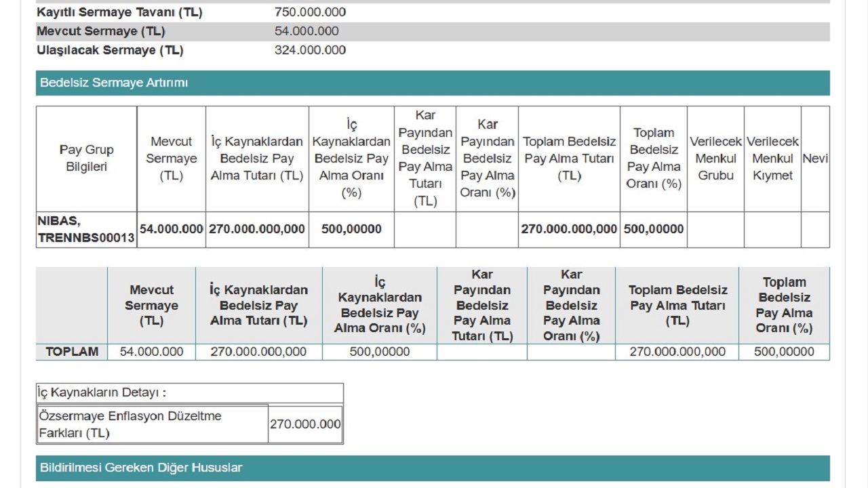Click the Bedelsiz Sermaye Artırımı section header

pyautogui.click(x=114, y=83)
